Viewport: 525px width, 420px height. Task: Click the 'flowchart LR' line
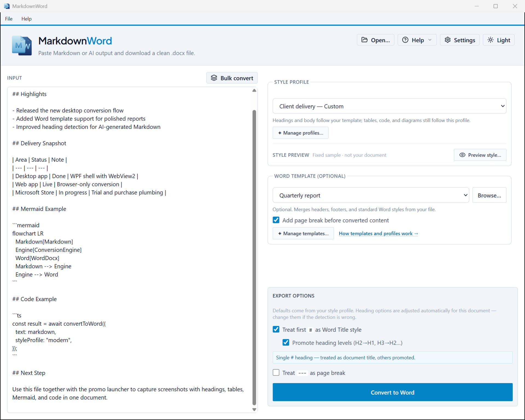click(28, 234)
